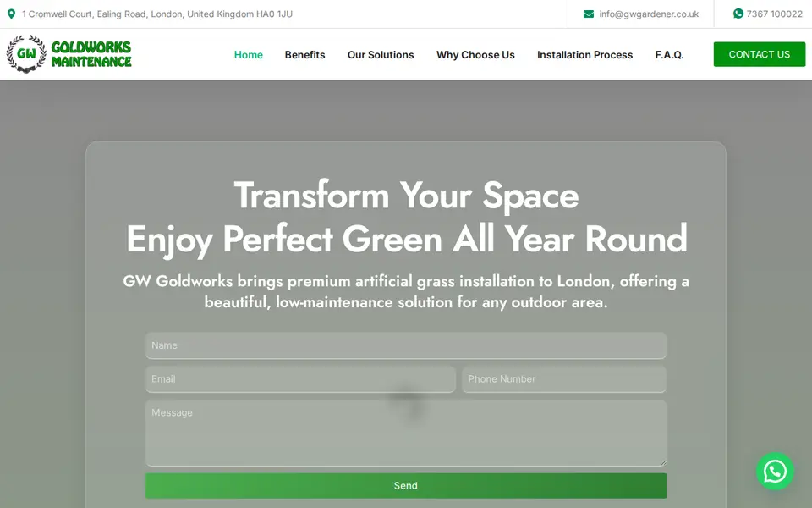
Task: Click the GW Goldworks Maintenance logo
Action: click(69, 54)
